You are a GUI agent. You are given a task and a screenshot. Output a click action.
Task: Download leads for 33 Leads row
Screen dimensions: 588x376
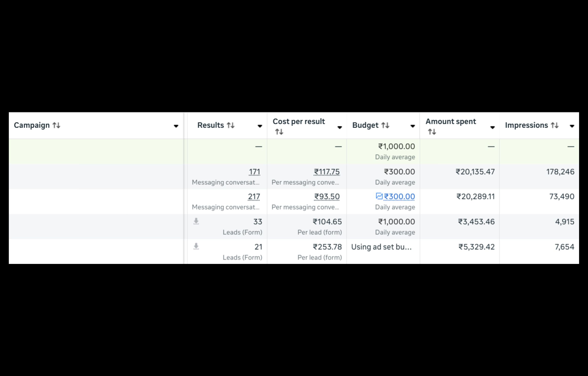(x=196, y=221)
